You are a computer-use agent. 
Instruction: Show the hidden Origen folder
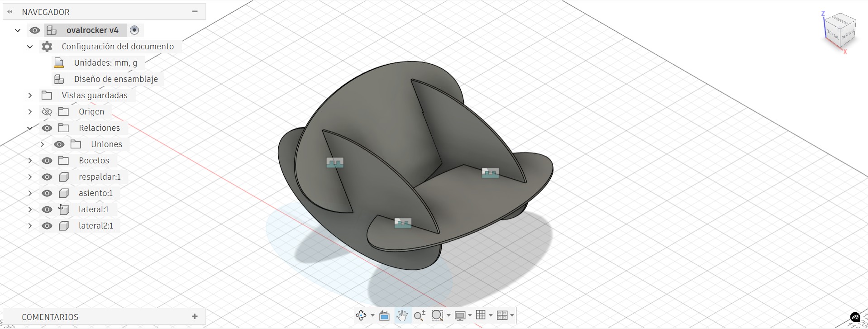[x=47, y=112]
